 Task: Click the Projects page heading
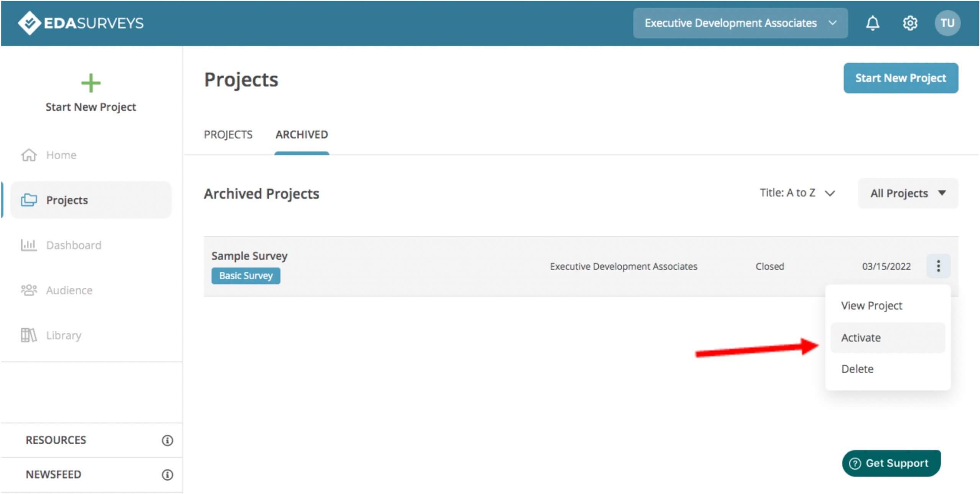tap(241, 80)
